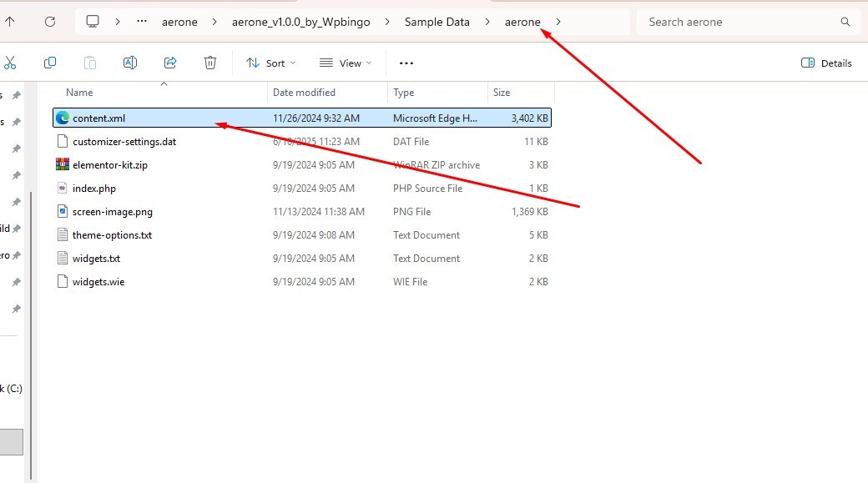Click the Rename icon in toolbar
Image resolution: width=868 pixels, height=483 pixels.
130,63
